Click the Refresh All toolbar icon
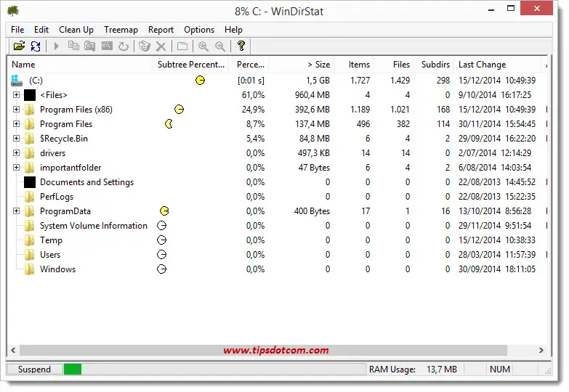Viewport: 569px width, 392px height. click(36, 46)
